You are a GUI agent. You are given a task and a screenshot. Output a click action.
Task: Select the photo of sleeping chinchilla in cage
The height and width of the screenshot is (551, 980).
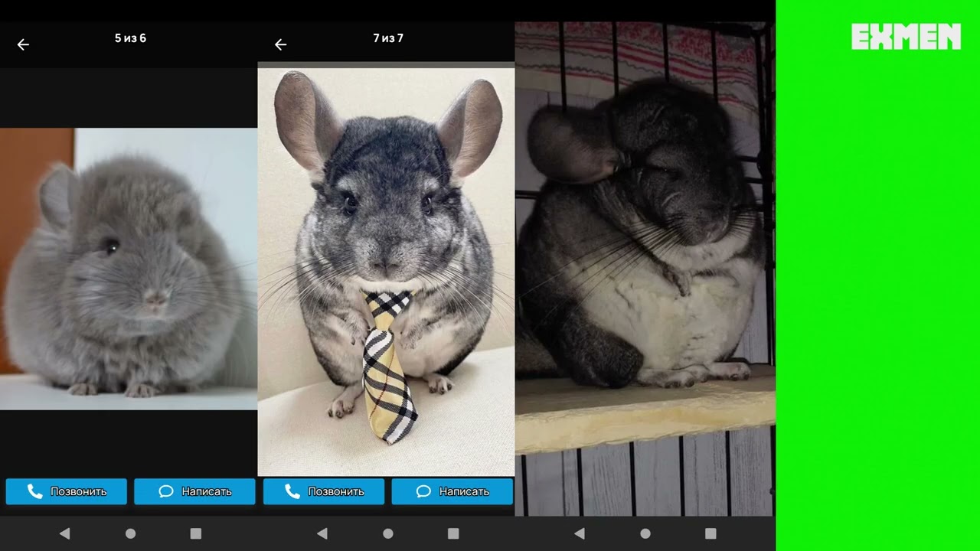click(x=645, y=269)
